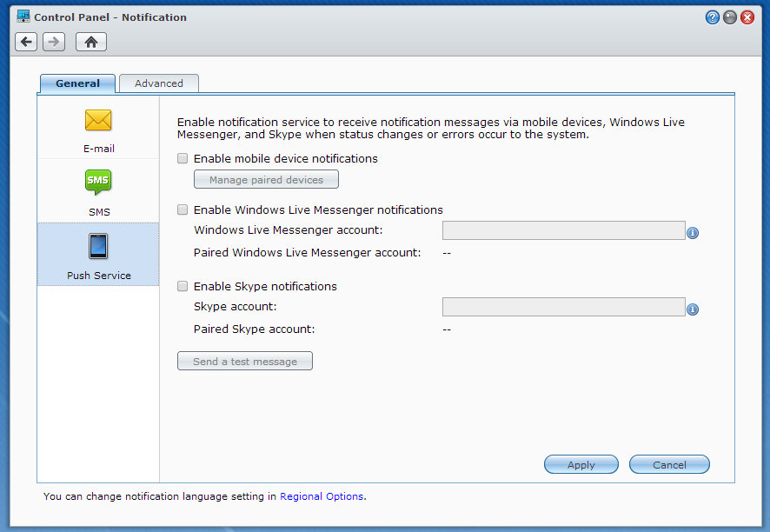Click the Cancel button
The height and width of the screenshot is (532, 770).
[669, 465]
